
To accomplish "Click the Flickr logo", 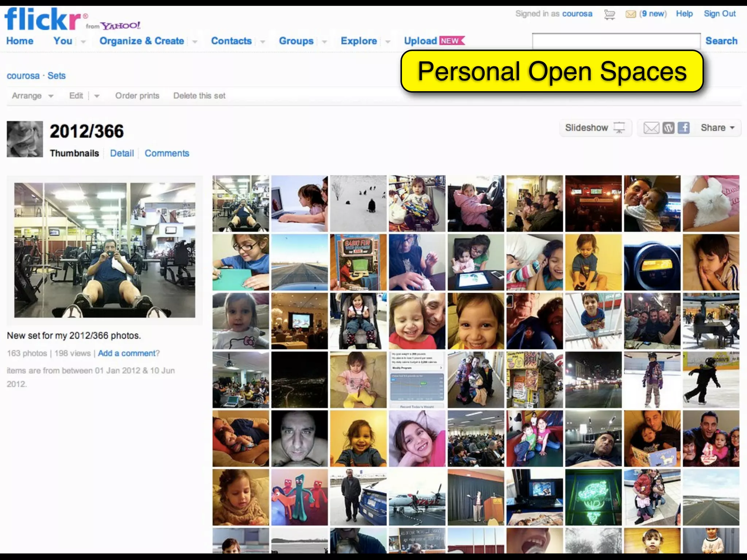I will click(42, 19).
